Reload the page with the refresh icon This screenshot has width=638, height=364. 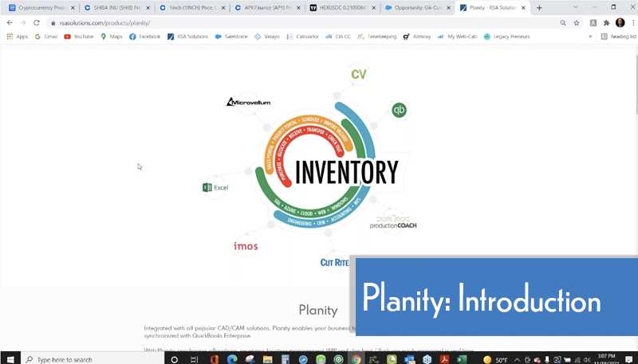click(37, 23)
